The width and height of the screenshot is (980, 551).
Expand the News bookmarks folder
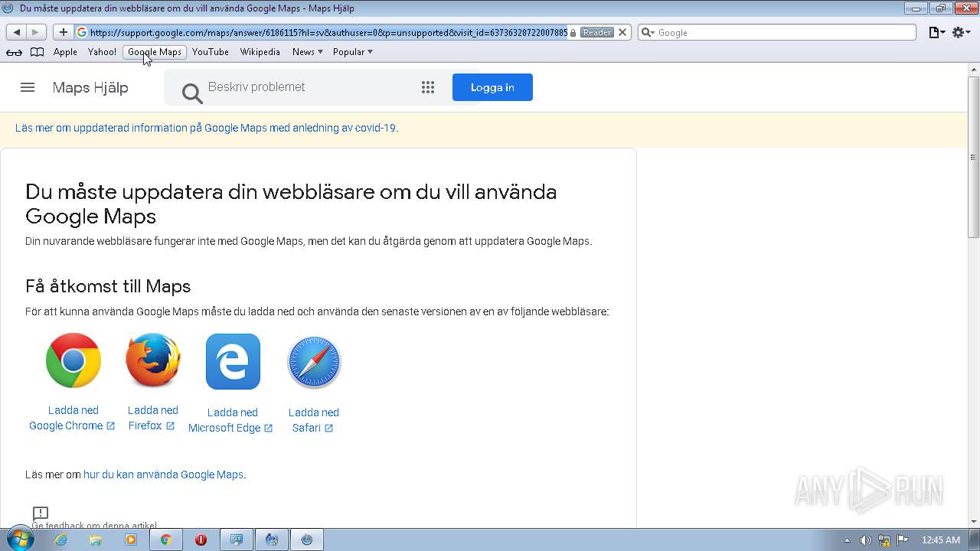coord(308,52)
